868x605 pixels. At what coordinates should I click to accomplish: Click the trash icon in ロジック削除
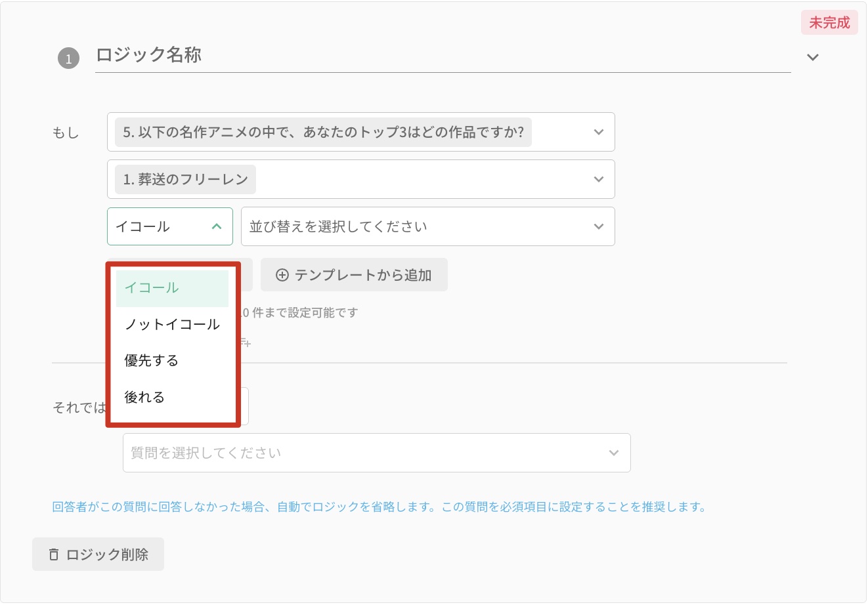pyautogui.click(x=54, y=555)
